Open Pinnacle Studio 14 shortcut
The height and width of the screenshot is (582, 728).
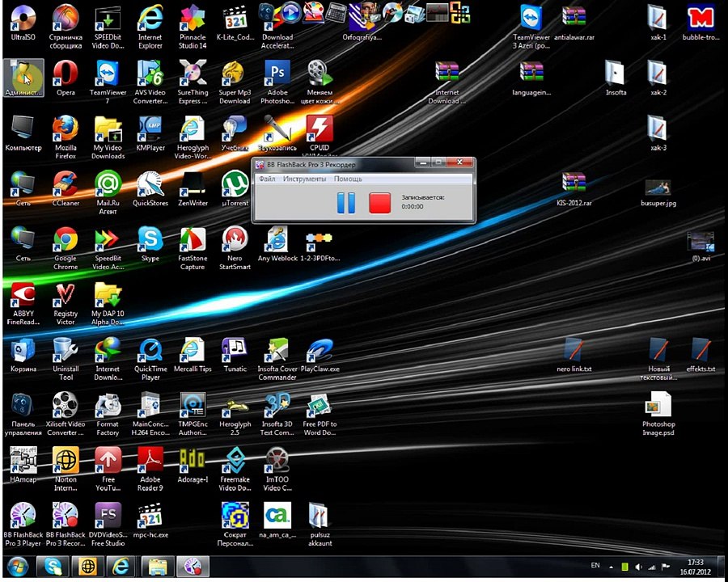point(193,27)
